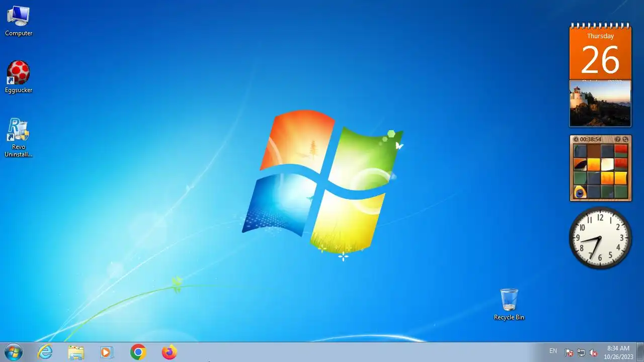
Task: Select the Computer desktop icon
Action: [19, 21]
